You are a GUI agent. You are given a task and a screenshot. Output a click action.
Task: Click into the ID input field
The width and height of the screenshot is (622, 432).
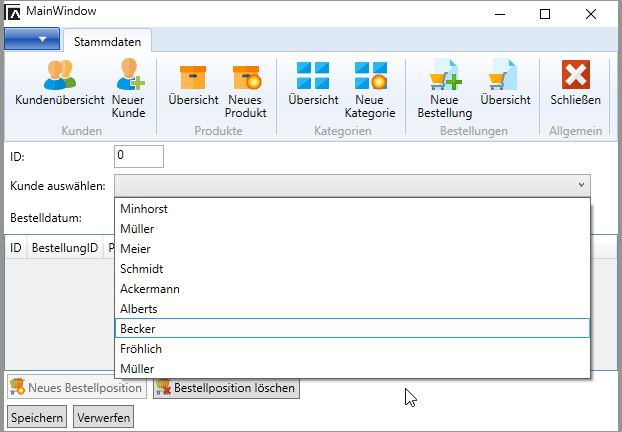pos(138,156)
